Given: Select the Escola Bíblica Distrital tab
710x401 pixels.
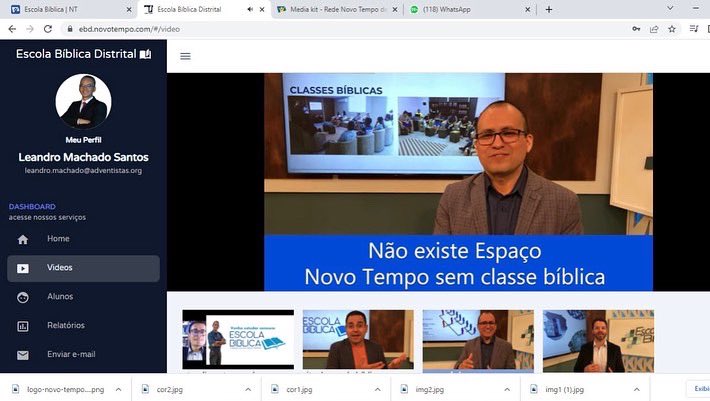Looking at the screenshot, I should pyautogui.click(x=204, y=9).
